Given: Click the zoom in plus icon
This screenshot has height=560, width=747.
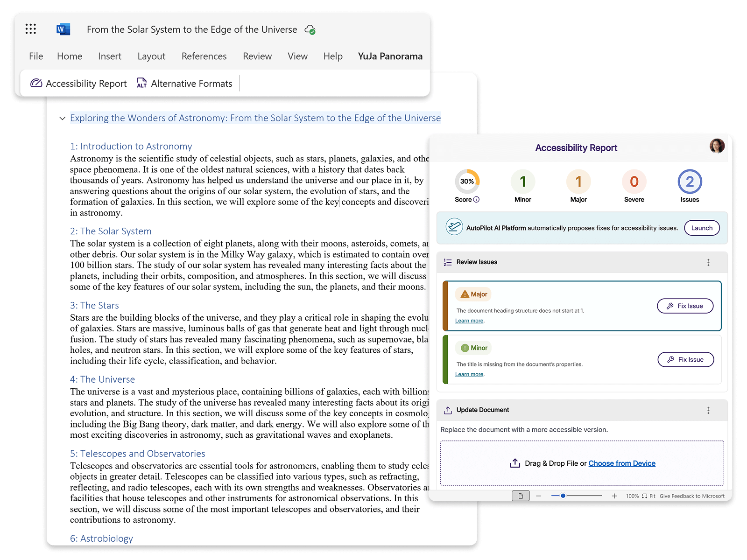Looking at the screenshot, I should pyautogui.click(x=614, y=496).
